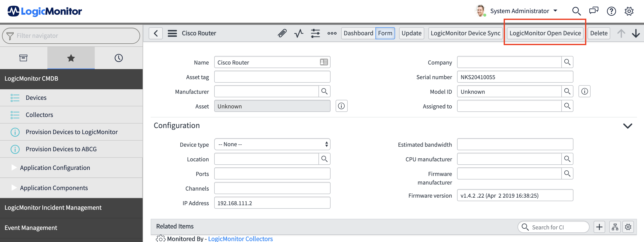This screenshot has height=242, width=644.
Task: Expand Application Configuration section
Action: coord(71,168)
